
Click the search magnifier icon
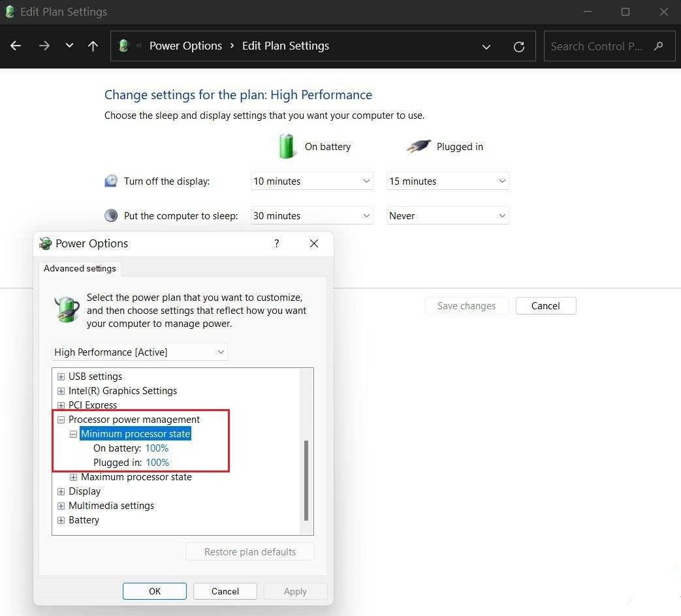pos(659,46)
